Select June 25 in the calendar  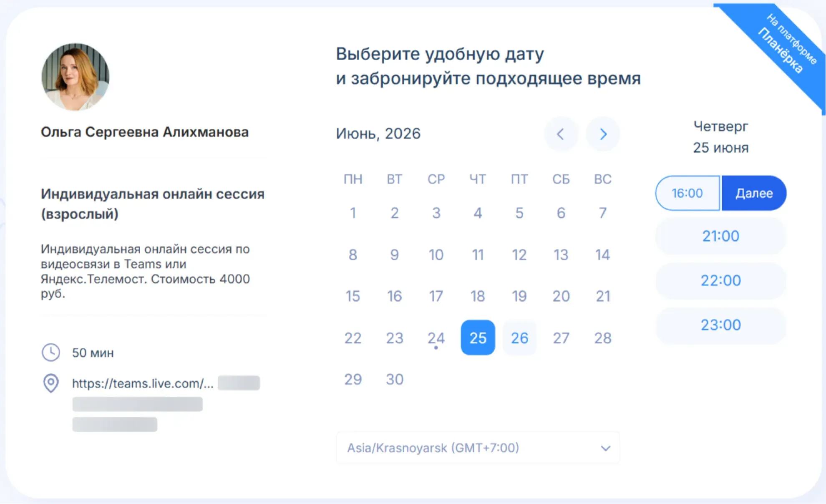[x=478, y=338]
